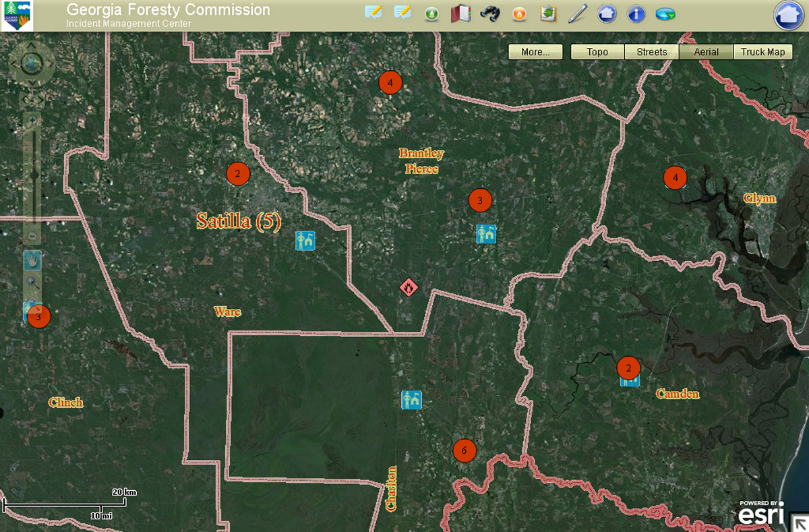Click the small blue house toolbar icon
Viewport: 809px width, 532px height.
click(x=607, y=13)
